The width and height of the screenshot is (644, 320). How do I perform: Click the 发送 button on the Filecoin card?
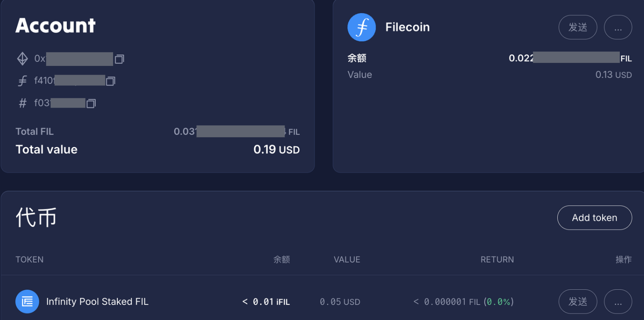click(x=578, y=27)
